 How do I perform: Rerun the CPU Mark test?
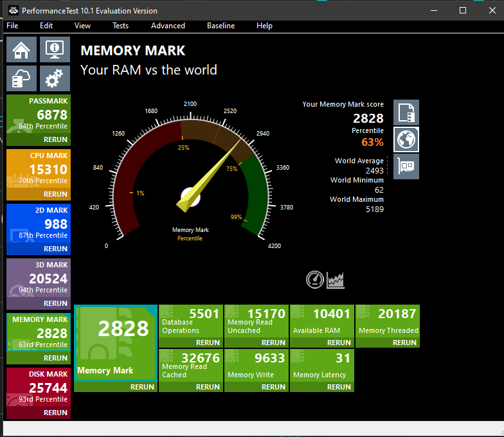[39, 194]
